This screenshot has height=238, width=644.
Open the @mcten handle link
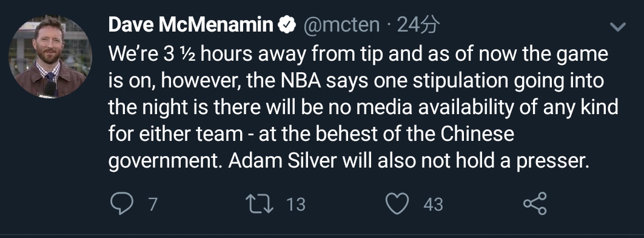(x=341, y=25)
